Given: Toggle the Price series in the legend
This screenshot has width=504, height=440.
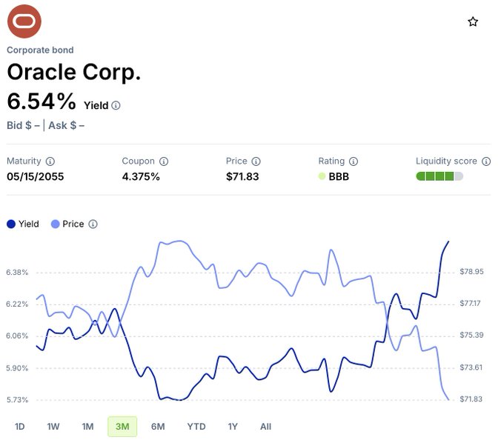Looking at the screenshot, I should [x=67, y=224].
